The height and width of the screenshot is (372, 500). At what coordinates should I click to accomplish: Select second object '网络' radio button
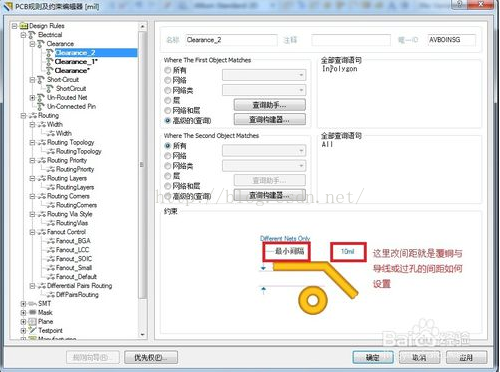tap(168, 156)
